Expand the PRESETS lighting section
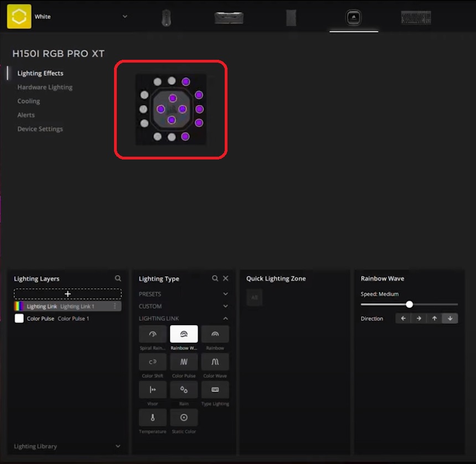476x464 pixels. point(225,294)
